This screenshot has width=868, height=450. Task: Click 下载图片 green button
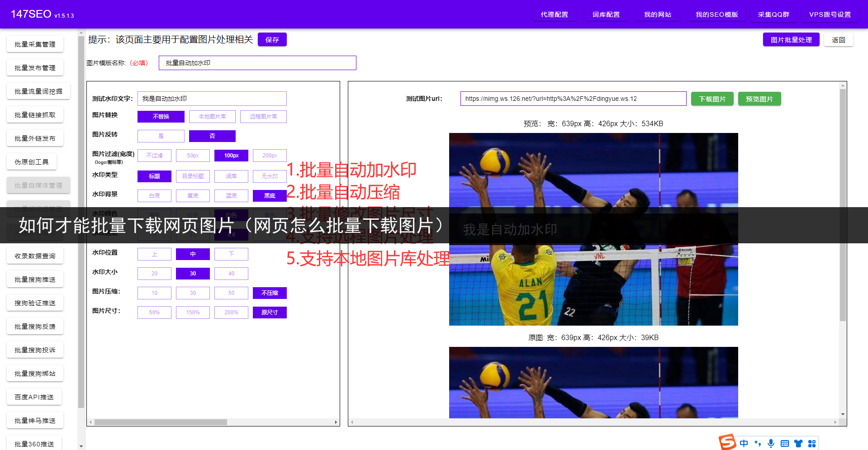pos(712,99)
